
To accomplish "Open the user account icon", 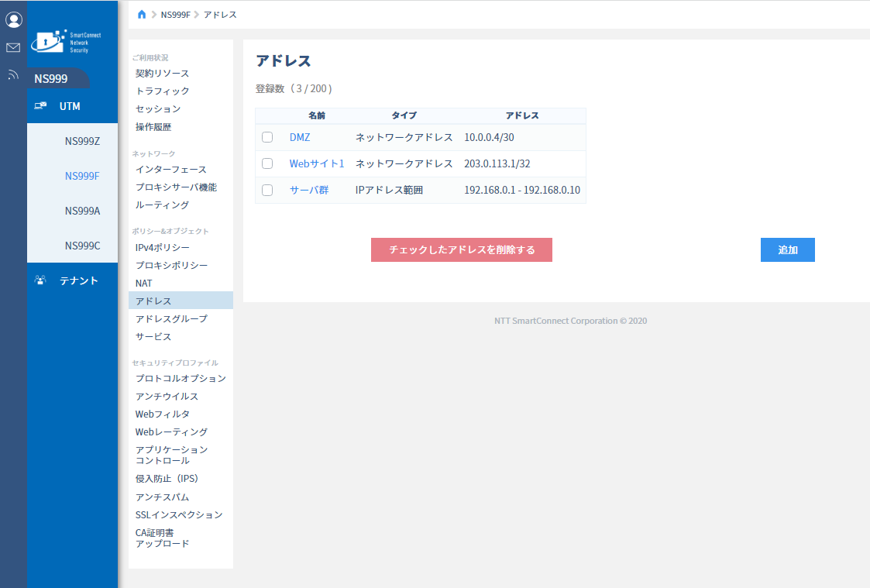I will [13, 20].
